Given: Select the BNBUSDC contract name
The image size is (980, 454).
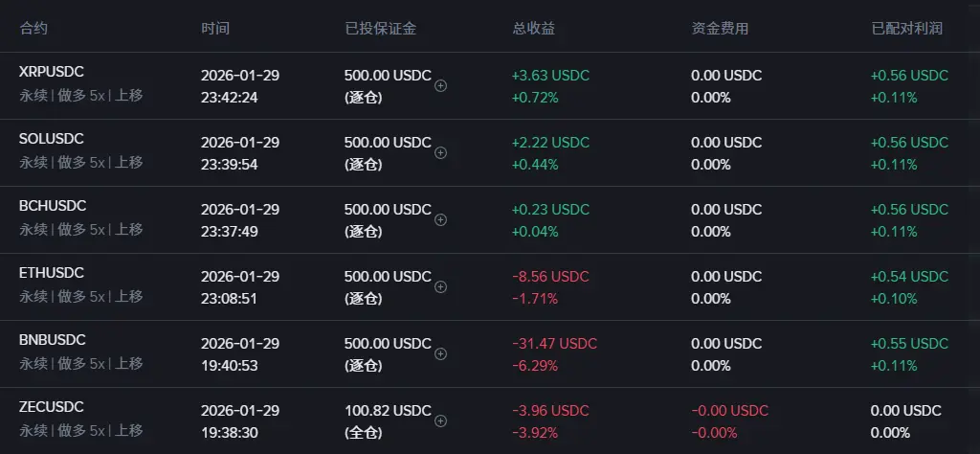Looking at the screenshot, I should pyautogui.click(x=53, y=340).
